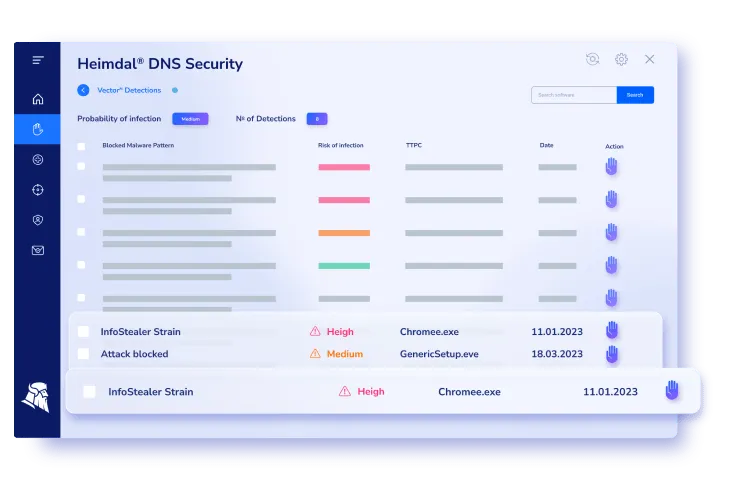Toggle the select-all checkbox in table header

point(81,146)
